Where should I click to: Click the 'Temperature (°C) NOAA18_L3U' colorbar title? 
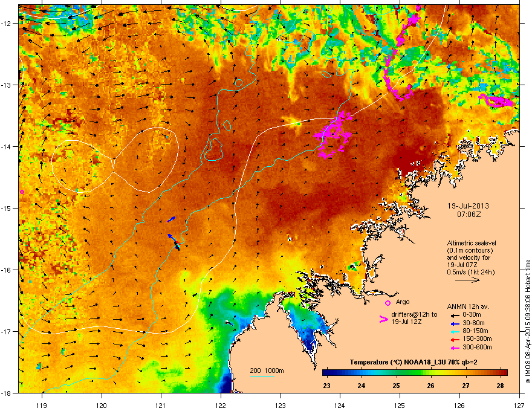tap(414, 363)
